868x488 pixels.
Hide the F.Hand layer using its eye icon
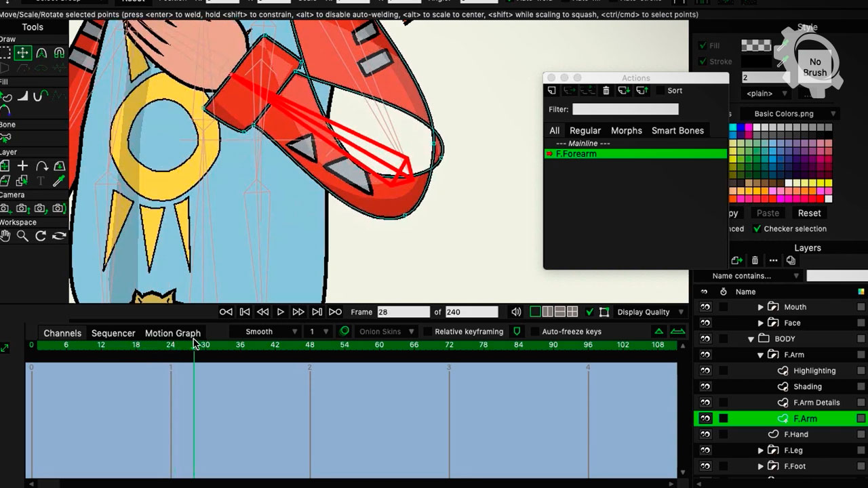pos(705,434)
